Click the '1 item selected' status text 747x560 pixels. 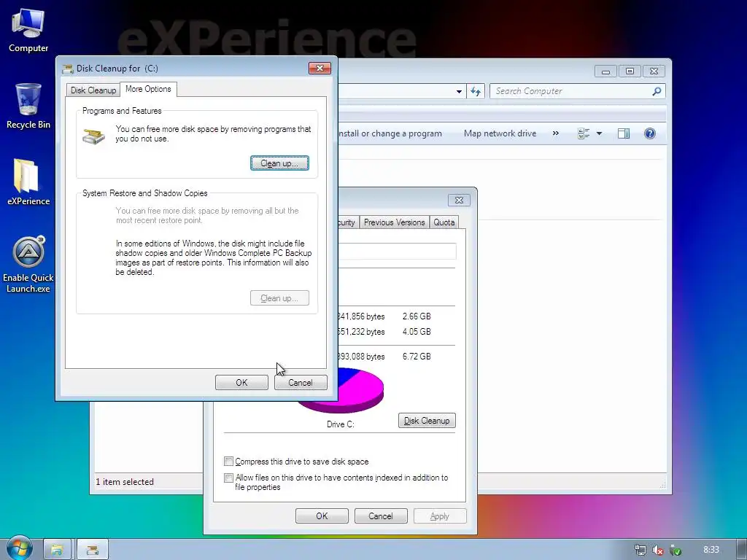(x=125, y=482)
